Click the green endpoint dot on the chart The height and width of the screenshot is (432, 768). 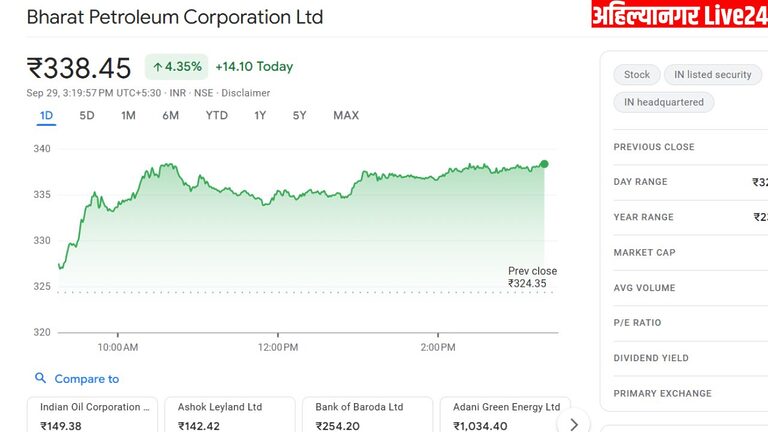click(x=544, y=164)
